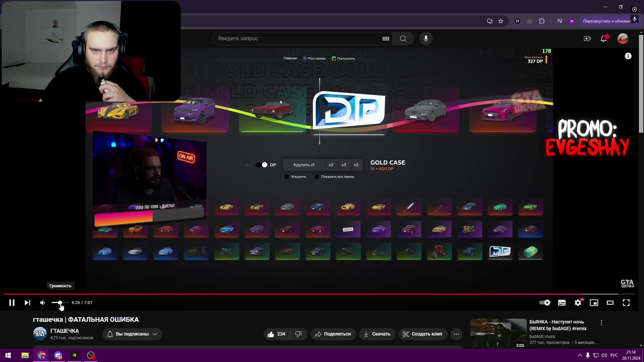644x362 pixels.
Task: Open options menu for БЬЯНКА video
Action: pos(601,323)
